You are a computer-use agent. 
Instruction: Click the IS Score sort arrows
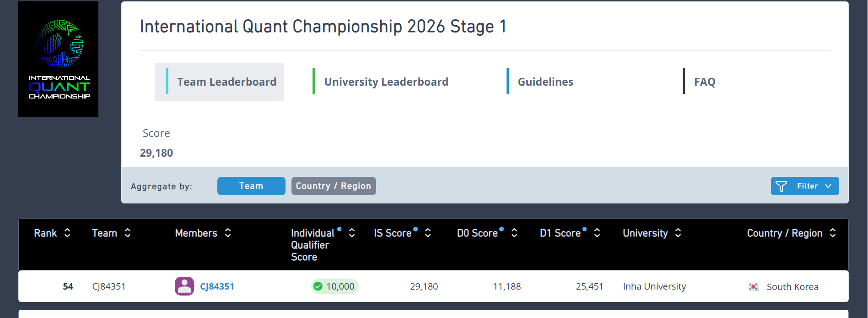pyautogui.click(x=428, y=233)
